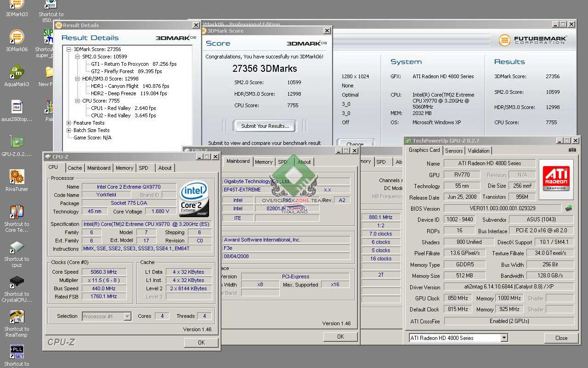Open About tab in front CPU-Z window
This screenshot has height=368, width=588.
[x=165, y=168]
